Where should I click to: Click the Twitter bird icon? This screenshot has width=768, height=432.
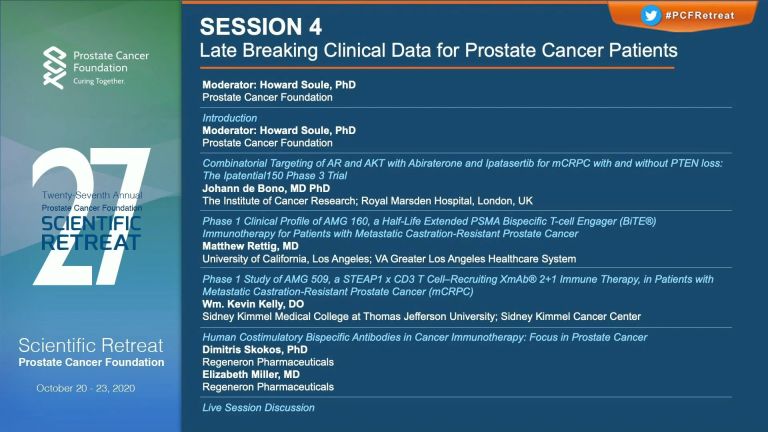click(x=650, y=15)
